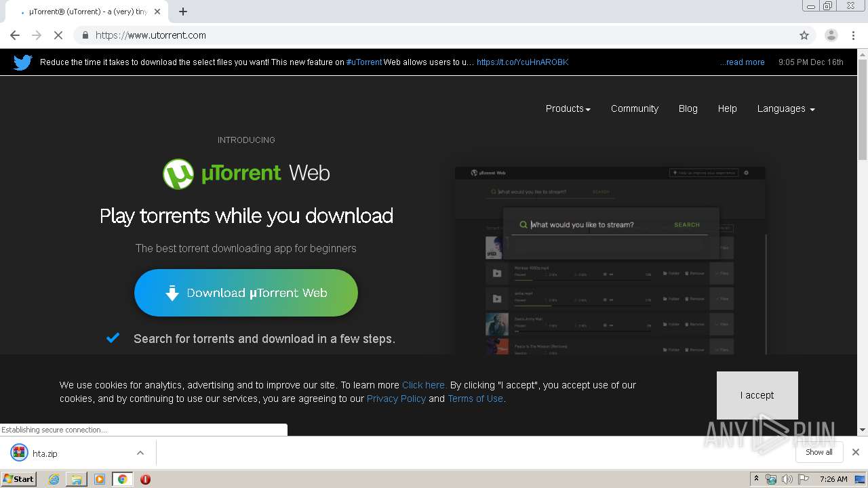Open the Community page

coord(634,108)
